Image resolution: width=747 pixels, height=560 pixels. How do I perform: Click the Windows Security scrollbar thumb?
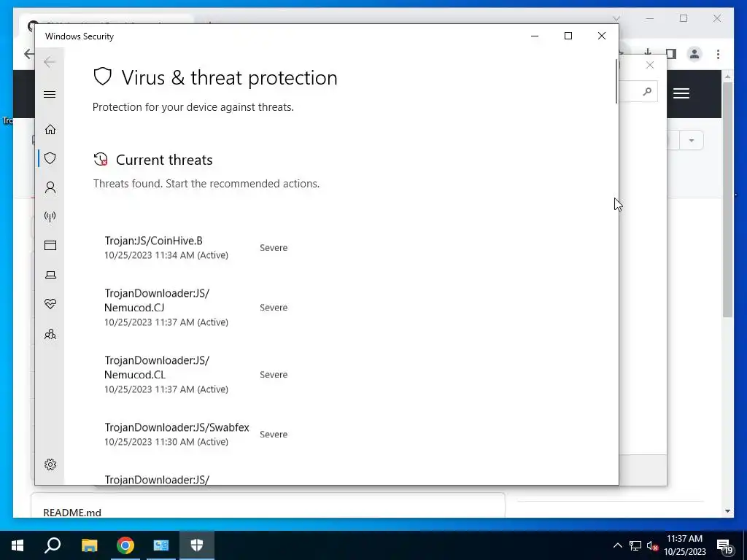pos(616,81)
